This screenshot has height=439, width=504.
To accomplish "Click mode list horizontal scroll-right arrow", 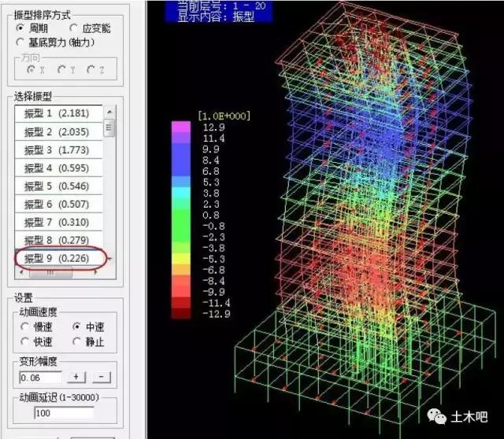I will pos(96,273).
